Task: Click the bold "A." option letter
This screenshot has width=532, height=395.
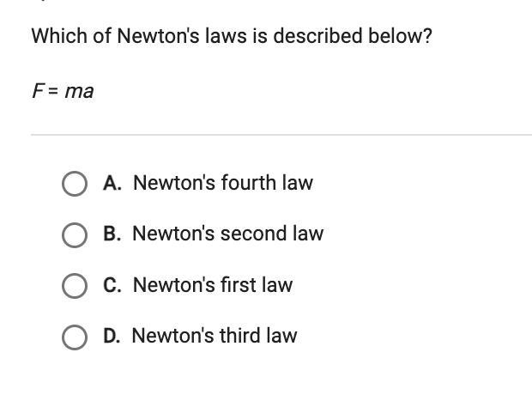Action: (x=112, y=183)
